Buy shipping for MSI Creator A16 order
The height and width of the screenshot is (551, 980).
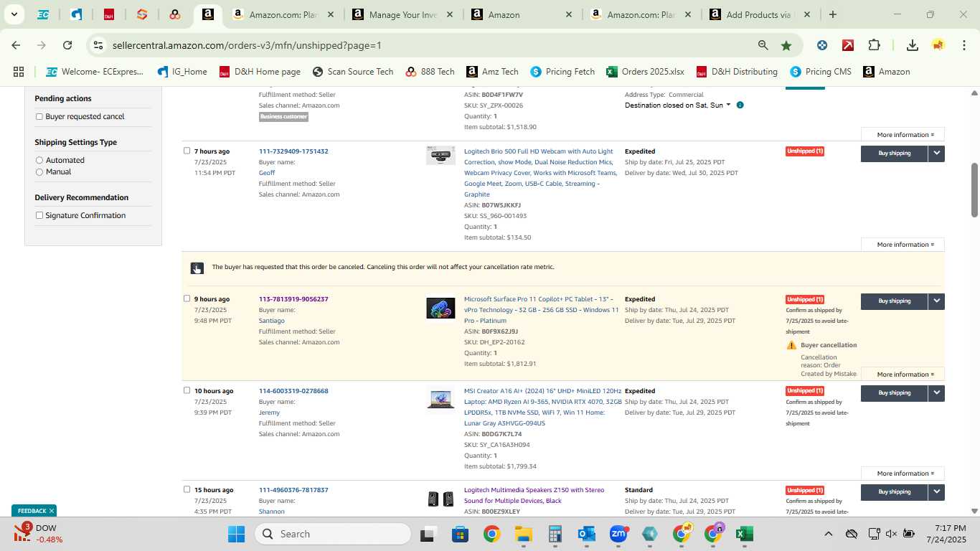[x=894, y=392]
